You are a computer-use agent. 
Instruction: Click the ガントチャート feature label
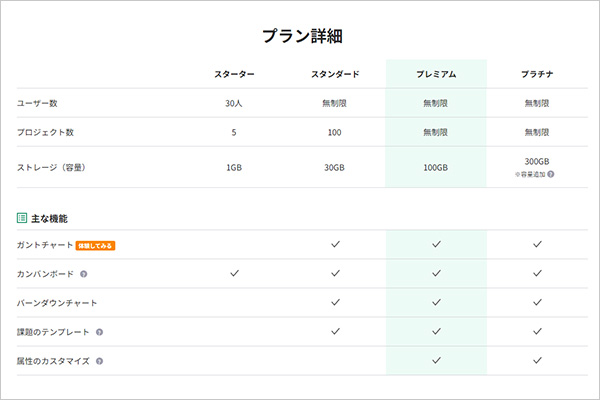45,245
